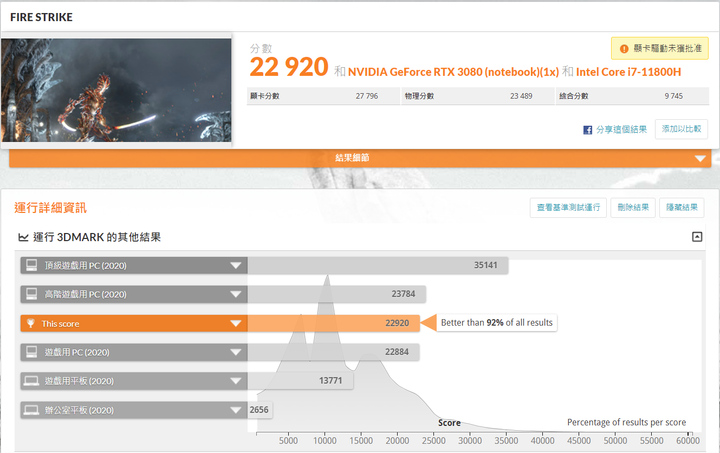Open the Intel Core i7-11800H link
This screenshot has height=453, width=720.
pyautogui.click(x=628, y=72)
